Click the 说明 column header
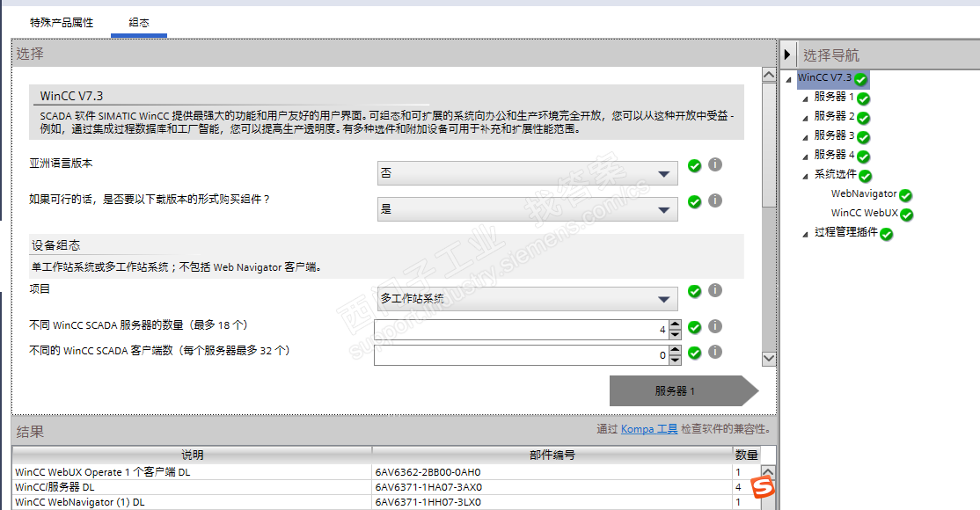980x510 pixels. point(192,455)
